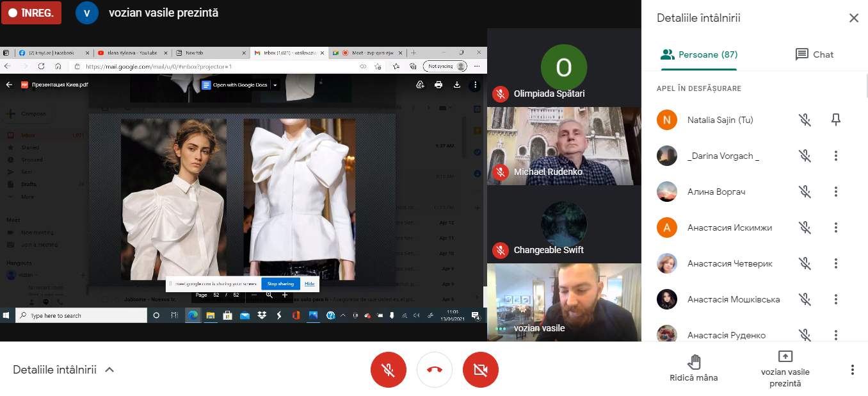Click the ÎNREG. recording indicator
Image resolution: width=868 pixels, height=396 pixels.
pos(31,12)
